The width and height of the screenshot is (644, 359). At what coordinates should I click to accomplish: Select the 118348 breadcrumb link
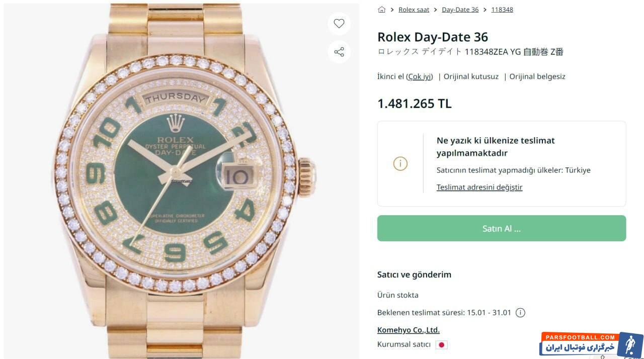tap(502, 10)
